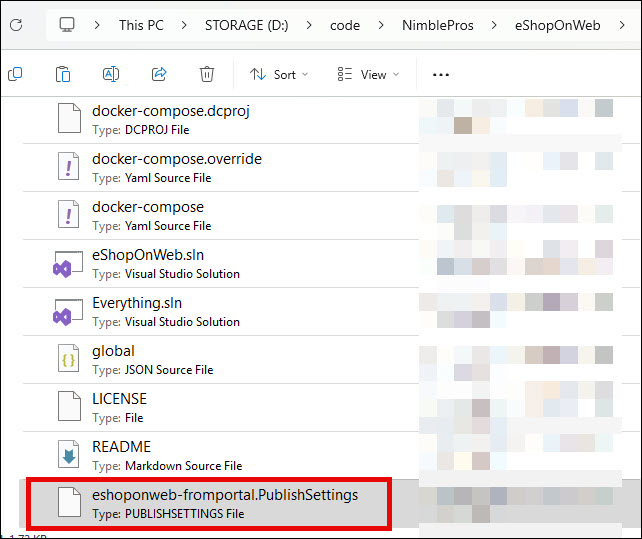Navigate to This PC breadcrumb
The width and height of the screenshot is (642, 539).
coord(141,25)
